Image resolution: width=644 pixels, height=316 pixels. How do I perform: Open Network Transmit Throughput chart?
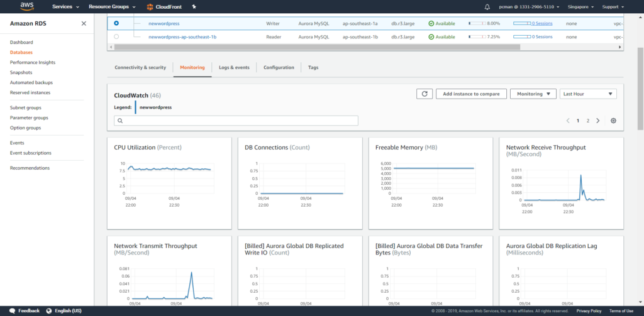[x=169, y=271]
